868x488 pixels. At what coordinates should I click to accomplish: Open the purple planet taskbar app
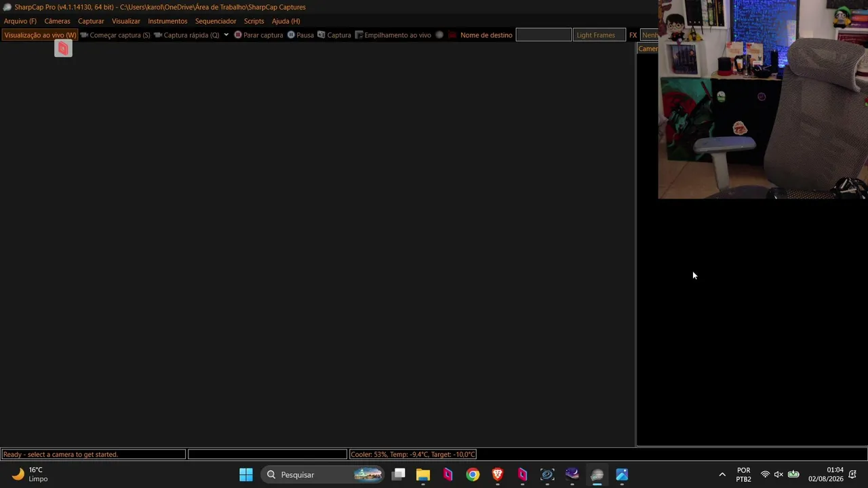pyautogui.click(x=572, y=474)
